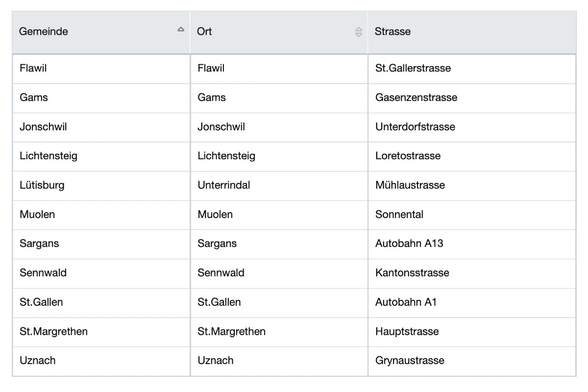Select Jonschwil in the Gemeinde column

(101, 127)
